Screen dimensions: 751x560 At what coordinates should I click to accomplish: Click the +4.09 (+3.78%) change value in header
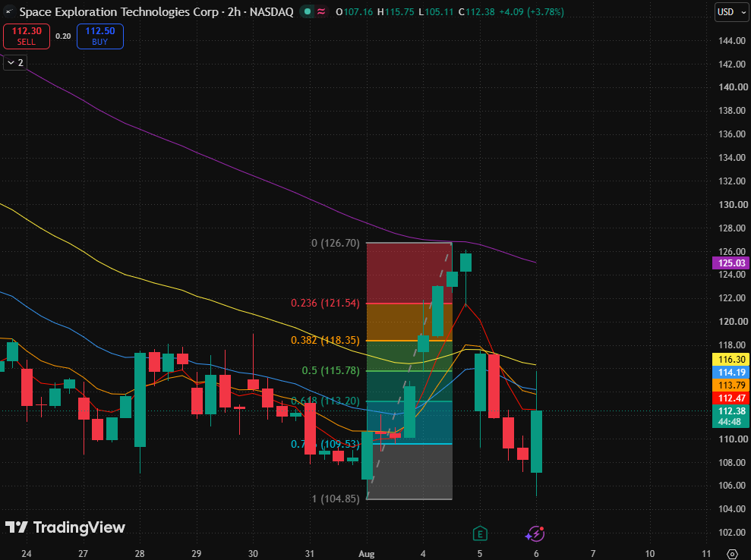coord(531,12)
